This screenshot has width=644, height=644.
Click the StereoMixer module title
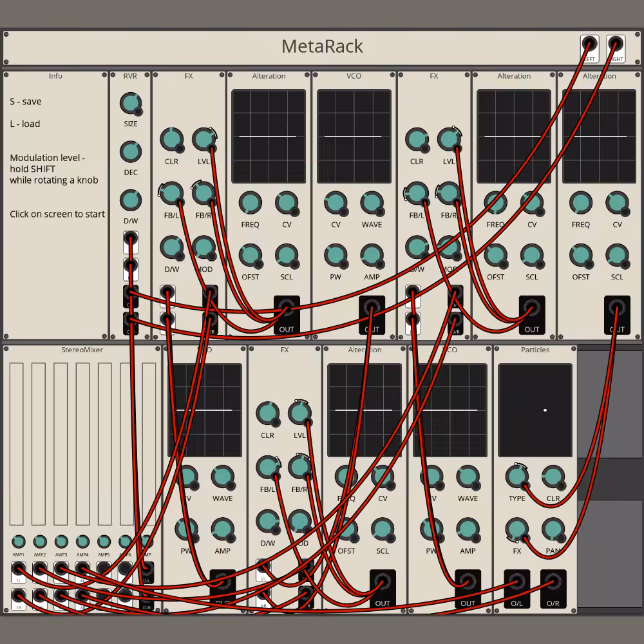[x=82, y=350]
